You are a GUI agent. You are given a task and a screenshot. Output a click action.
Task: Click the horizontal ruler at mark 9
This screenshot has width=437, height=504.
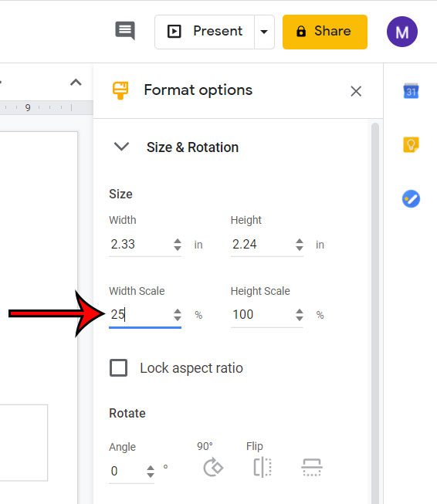point(28,107)
